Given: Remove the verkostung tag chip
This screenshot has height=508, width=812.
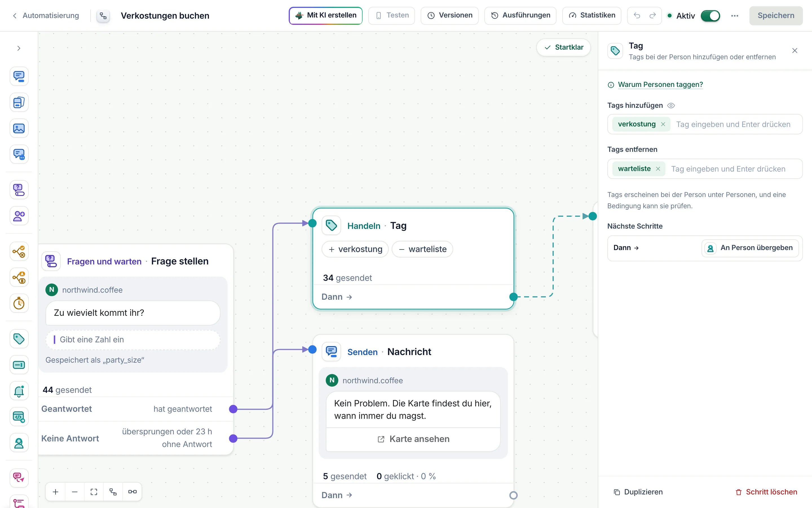Looking at the screenshot, I should 663,124.
